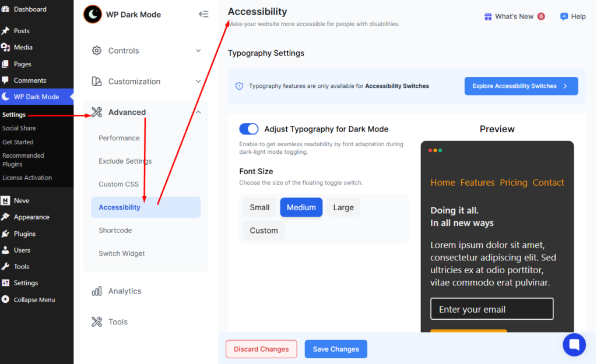Click the Explore Accessibility Switches button
The width and height of the screenshot is (597, 364).
point(521,86)
